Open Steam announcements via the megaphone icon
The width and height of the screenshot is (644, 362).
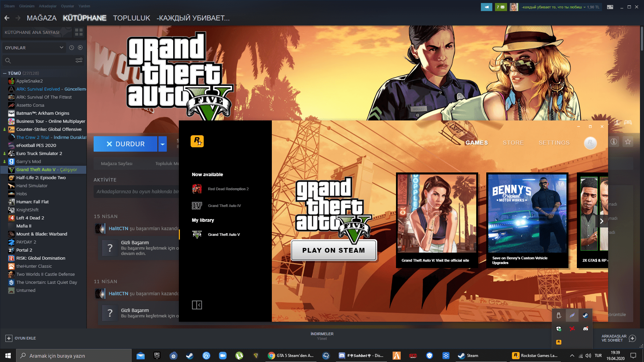pyautogui.click(x=486, y=7)
